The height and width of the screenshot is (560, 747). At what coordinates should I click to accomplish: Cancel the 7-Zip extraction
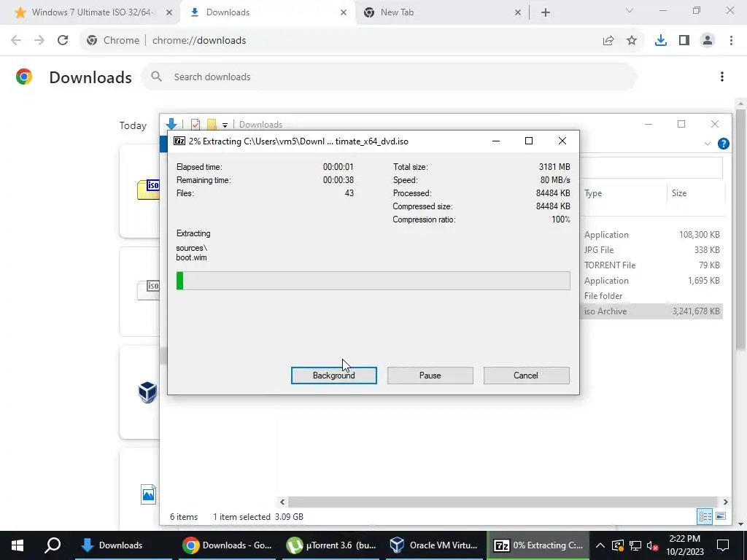(x=526, y=376)
